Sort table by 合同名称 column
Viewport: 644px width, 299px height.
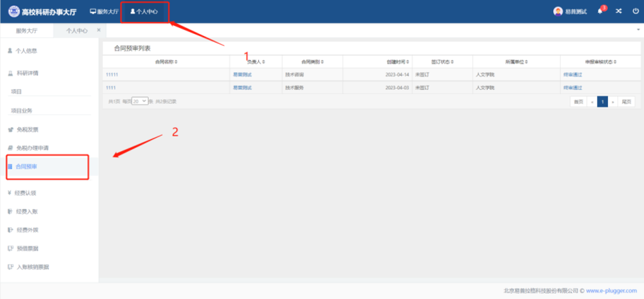[166, 62]
